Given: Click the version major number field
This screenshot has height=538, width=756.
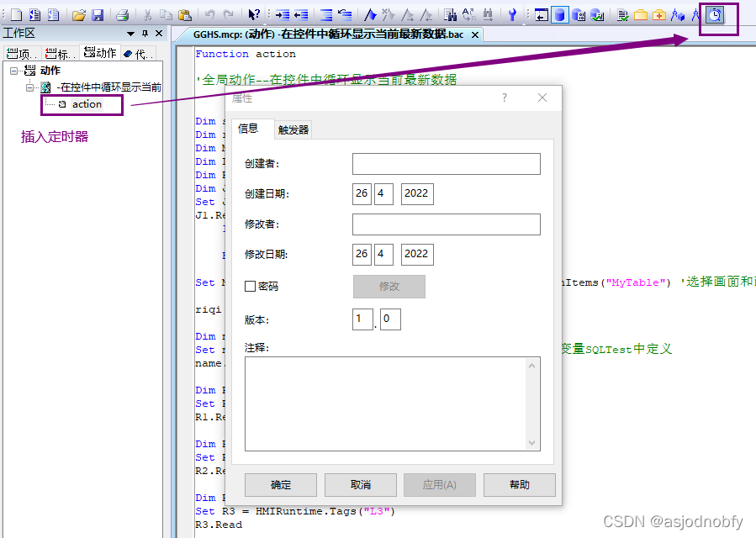Looking at the screenshot, I should [362, 319].
